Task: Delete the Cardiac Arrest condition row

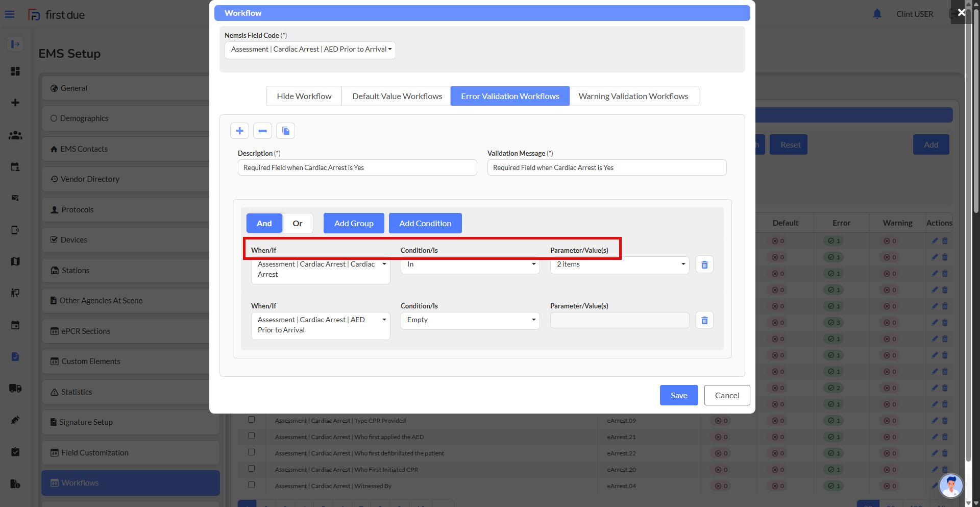Action: point(704,264)
